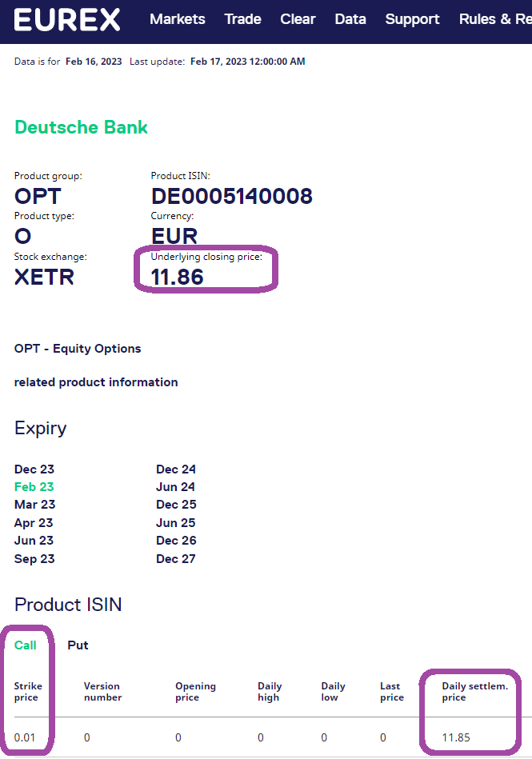
Task: Open the Clear menu
Action: pos(298,19)
